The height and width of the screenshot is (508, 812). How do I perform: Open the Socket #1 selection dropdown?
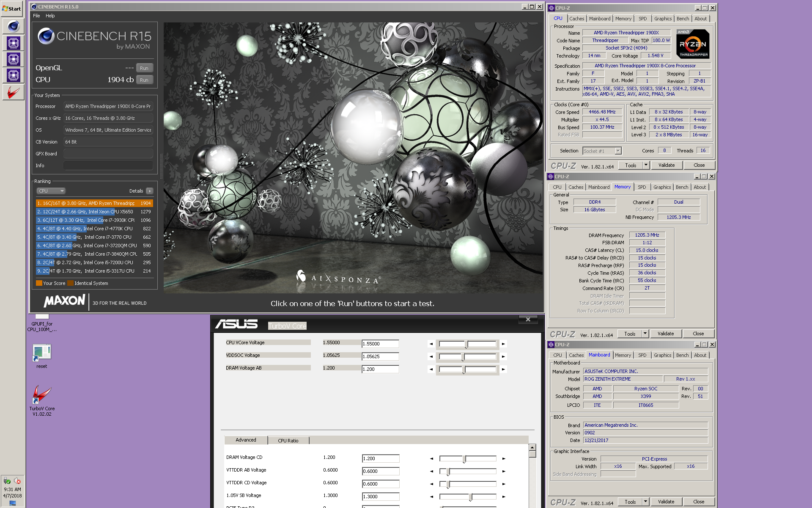point(618,151)
